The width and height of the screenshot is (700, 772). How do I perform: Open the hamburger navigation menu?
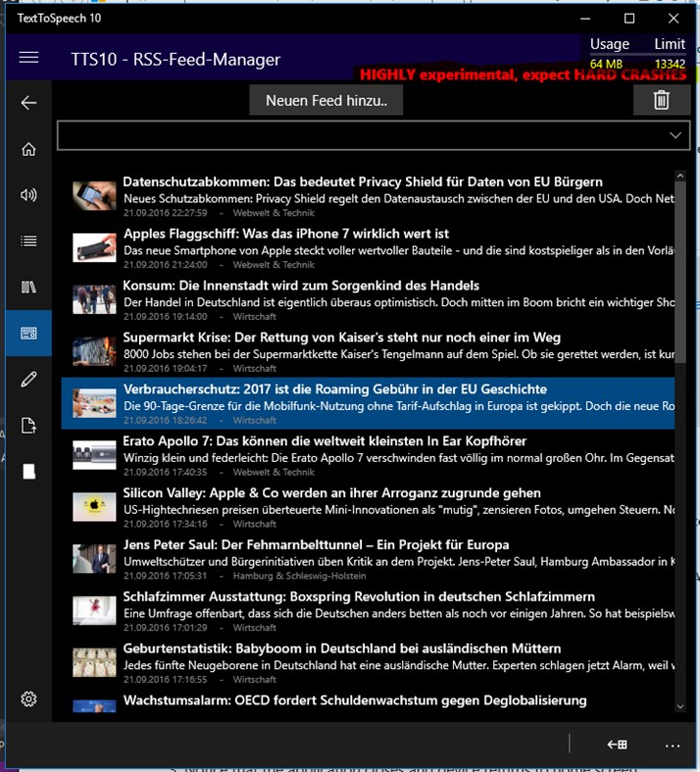click(28, 58)
